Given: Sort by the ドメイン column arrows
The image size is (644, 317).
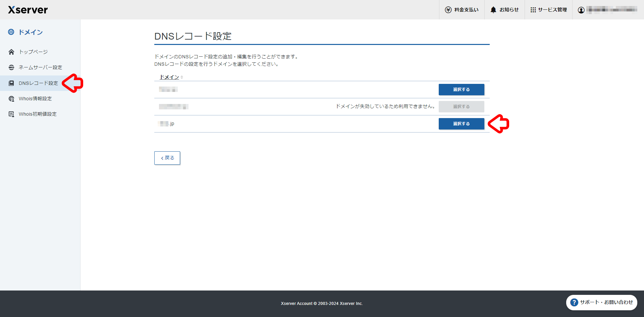Looking at the screenshot, I should pos(182,77).
